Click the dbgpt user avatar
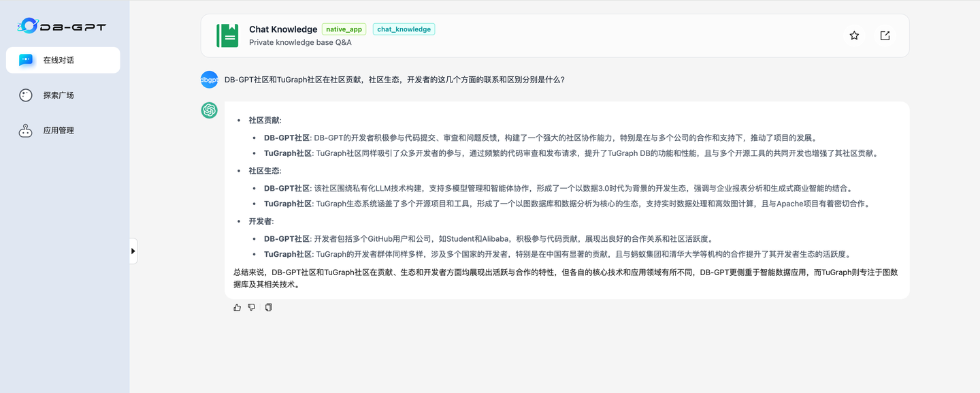This screenshot has height=393, width=980. 209,80
